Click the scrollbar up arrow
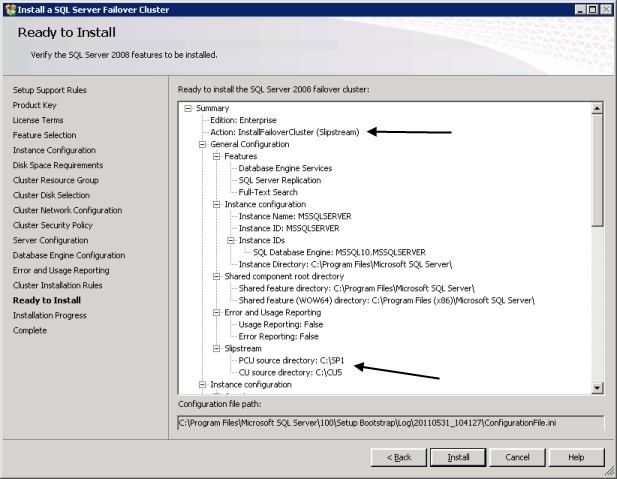 (597, 108)
